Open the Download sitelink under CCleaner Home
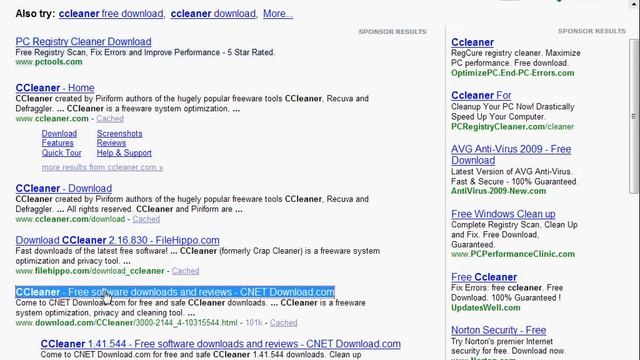Viewport: 640px width, 360px height. [x=59, y=133]
